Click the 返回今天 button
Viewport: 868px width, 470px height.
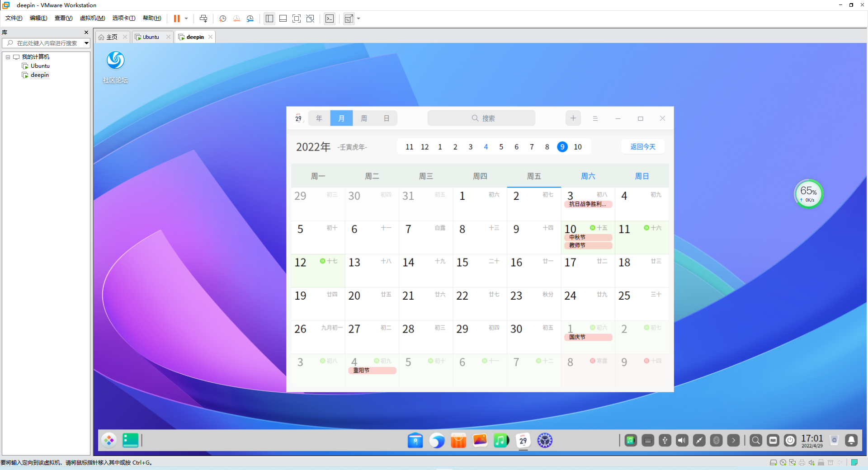643,146
